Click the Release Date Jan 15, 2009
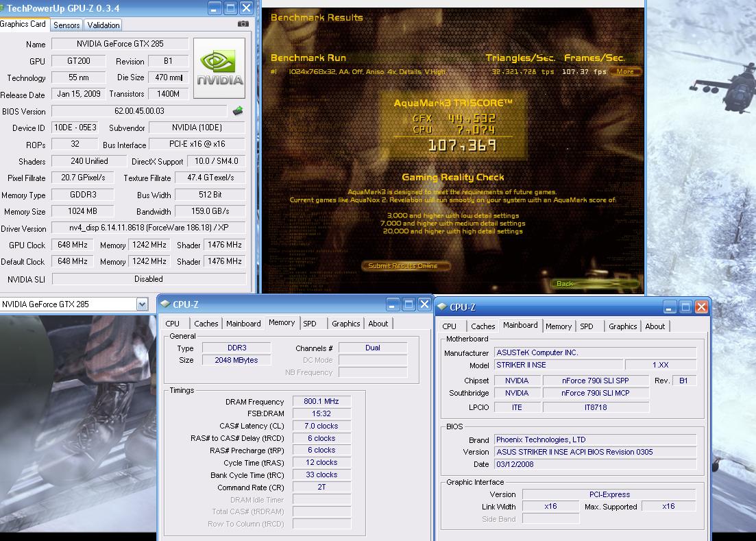756x541 pixels. 79,94
